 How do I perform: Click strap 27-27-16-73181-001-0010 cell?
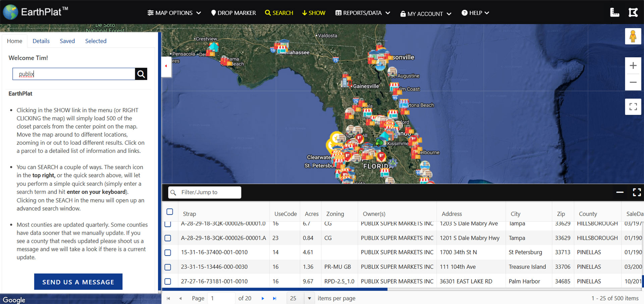pos(214,281)
